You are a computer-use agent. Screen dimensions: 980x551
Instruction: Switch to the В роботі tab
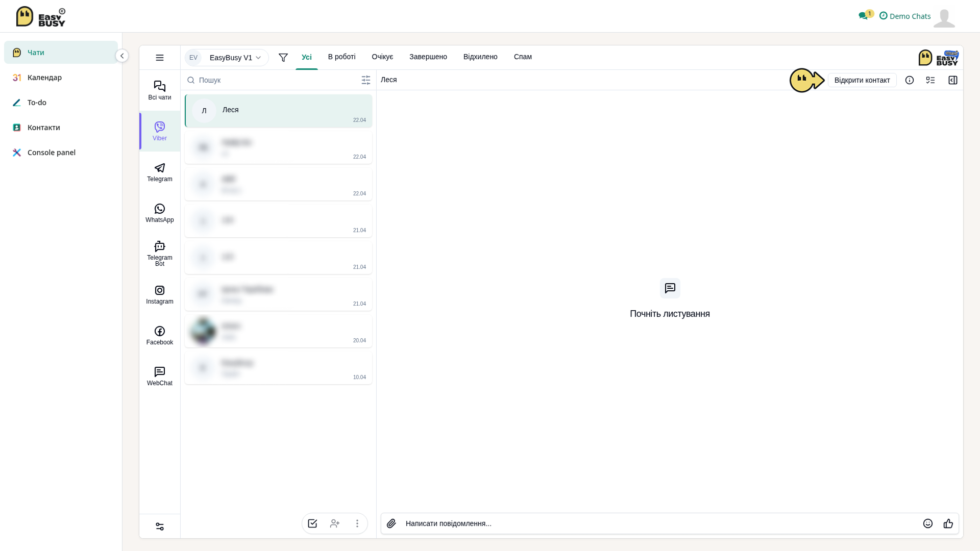click(x=342, y=57)
